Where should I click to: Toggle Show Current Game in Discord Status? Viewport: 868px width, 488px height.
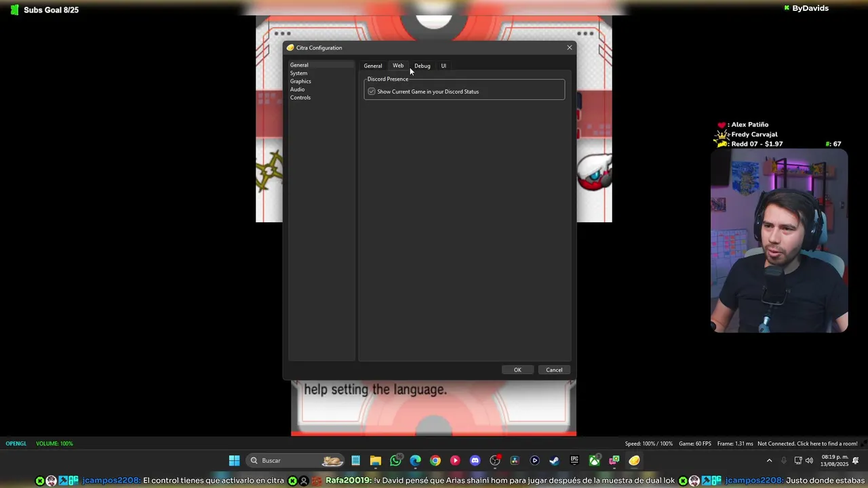[x=372, y=91]
